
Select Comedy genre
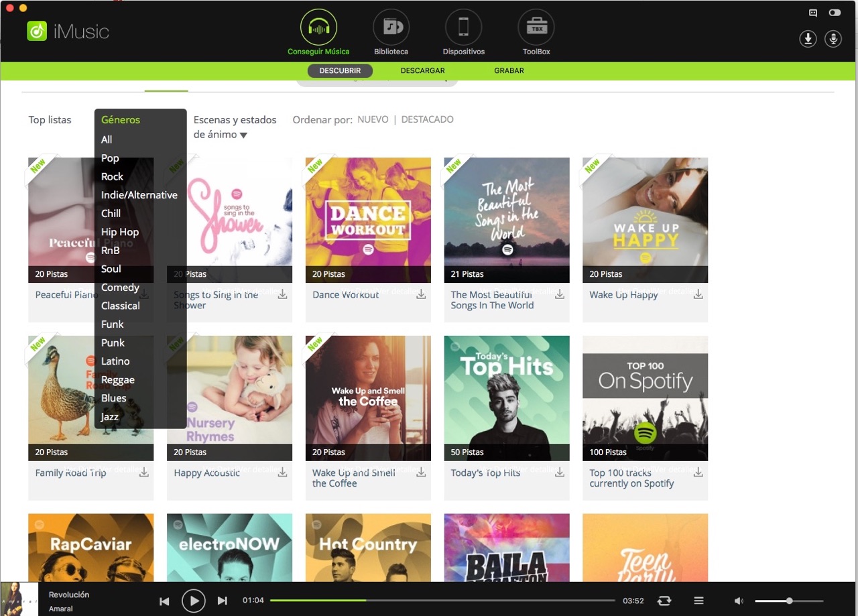click(120, 287)
